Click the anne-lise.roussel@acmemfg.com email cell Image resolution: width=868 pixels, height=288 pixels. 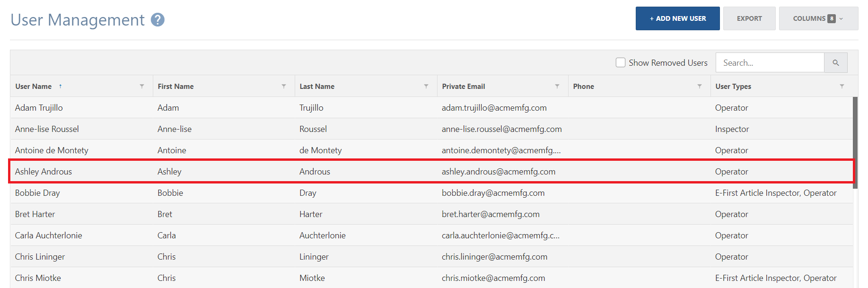pyautogui.click(x=502, y=129)
